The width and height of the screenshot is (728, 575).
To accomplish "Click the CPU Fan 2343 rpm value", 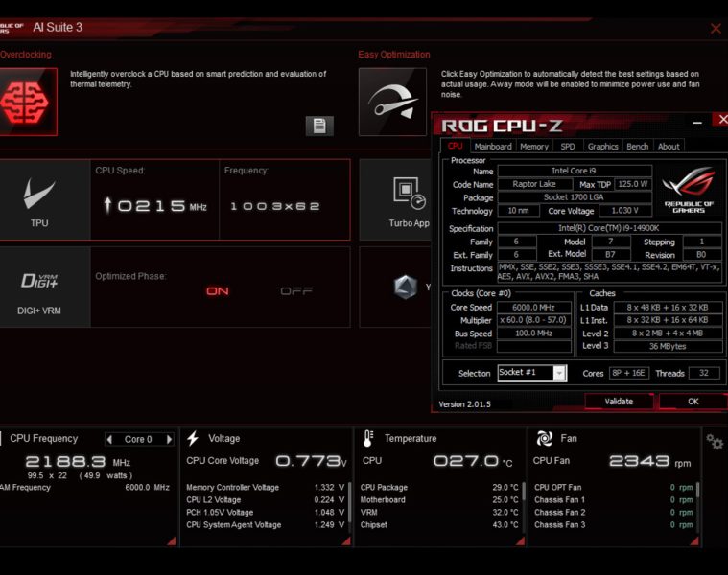I will point(649,461).
